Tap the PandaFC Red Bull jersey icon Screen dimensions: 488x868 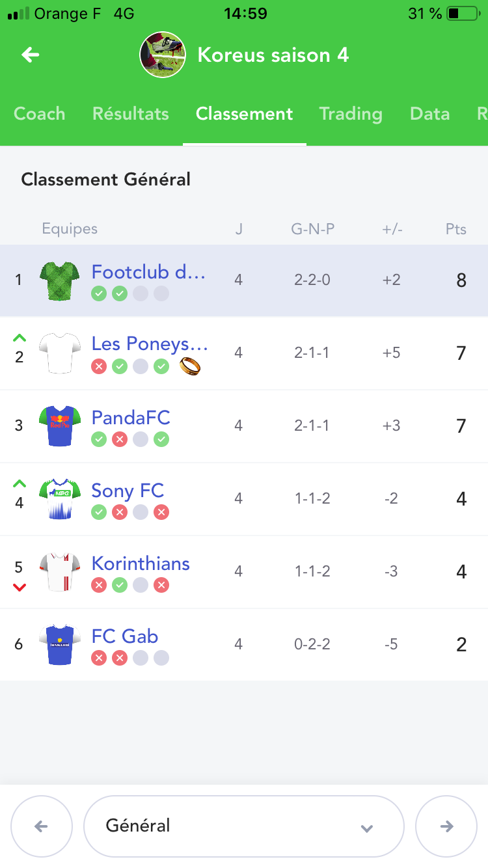[x=60, y=426]
